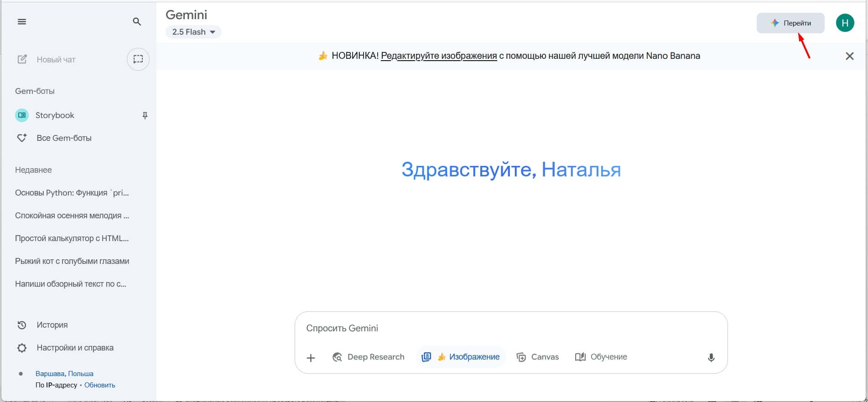Toggle the Изображение tool chip
The image size is (868, 402).
pos(461,357)
